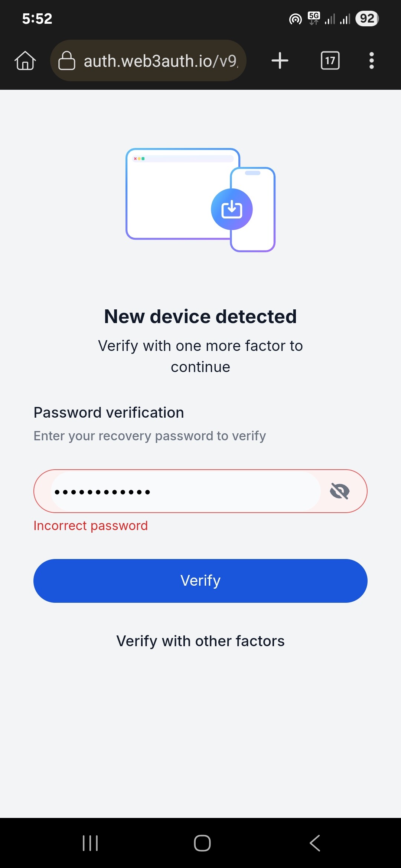Tap the New device detected heading

point(200,316)
